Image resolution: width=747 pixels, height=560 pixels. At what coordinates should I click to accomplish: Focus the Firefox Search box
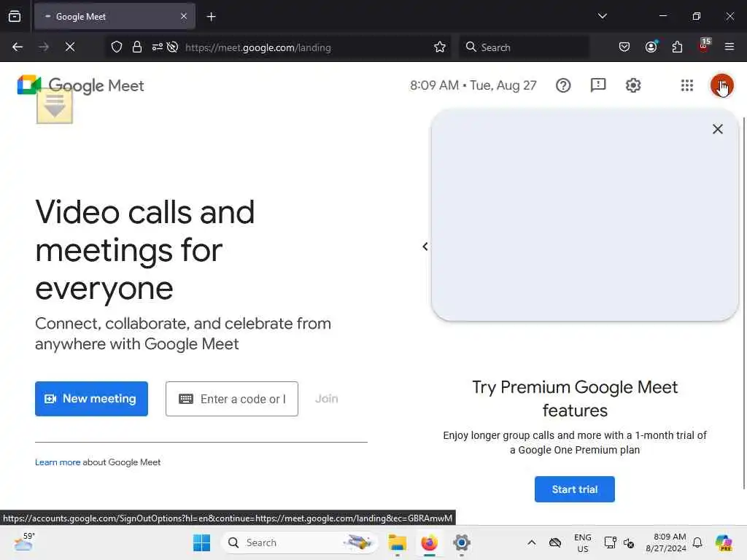[524, 47]
